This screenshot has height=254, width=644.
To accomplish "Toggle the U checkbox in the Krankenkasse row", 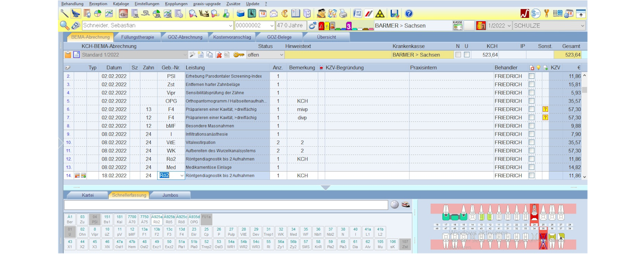I will pos(466,55).
